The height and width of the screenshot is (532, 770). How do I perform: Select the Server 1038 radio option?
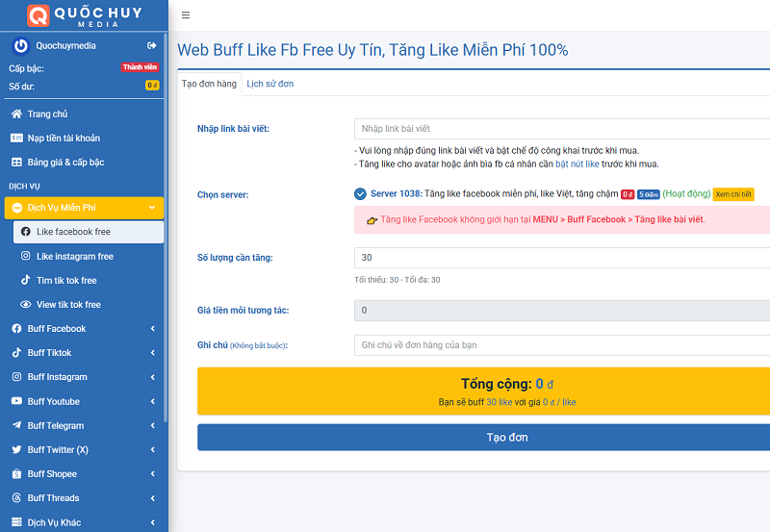tap(360, 194)
